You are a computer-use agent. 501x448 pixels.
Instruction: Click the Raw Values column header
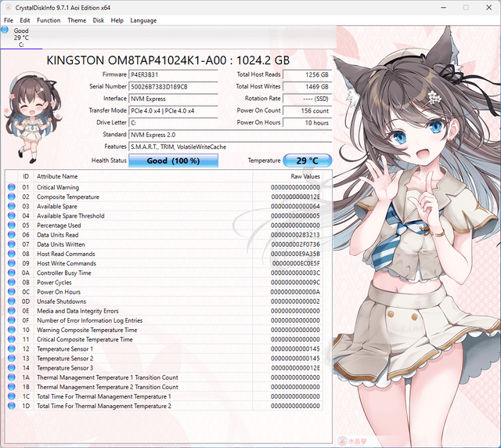pos(305,177)
